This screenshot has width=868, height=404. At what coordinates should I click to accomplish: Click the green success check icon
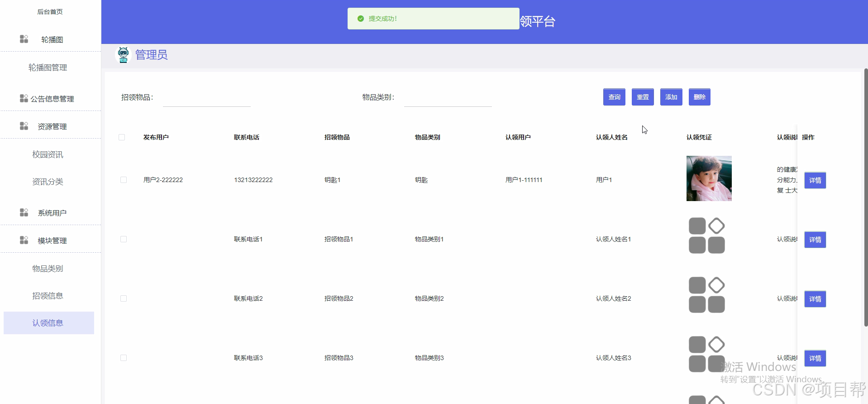click(361, 19)
